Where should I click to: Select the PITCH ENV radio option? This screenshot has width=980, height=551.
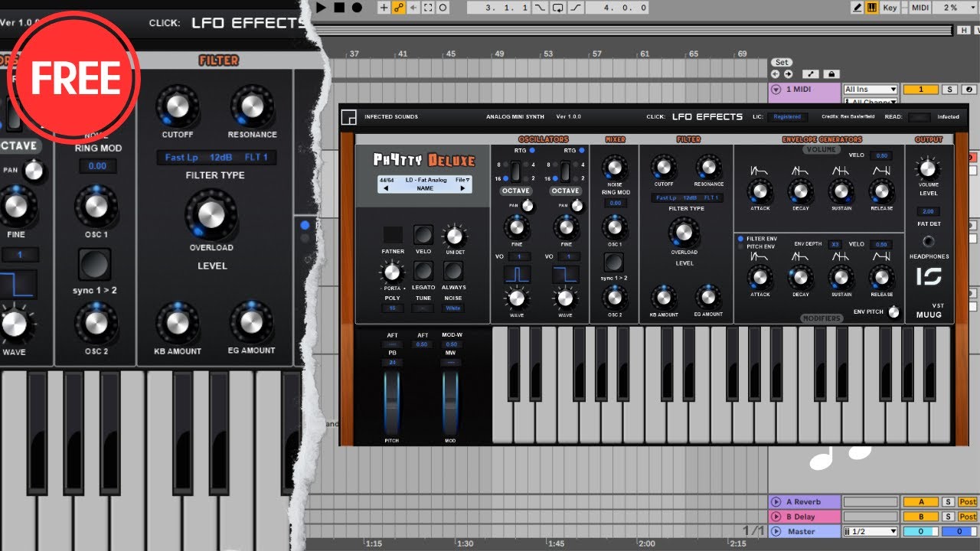[740, 247]
